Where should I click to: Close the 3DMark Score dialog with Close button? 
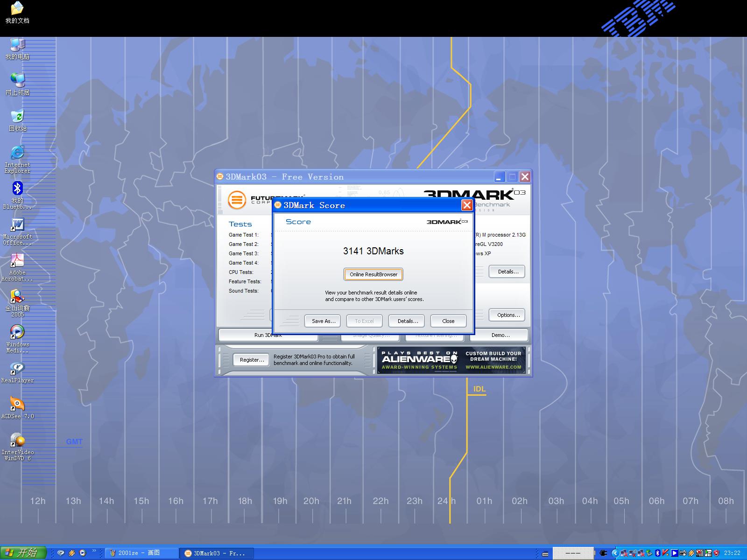(448, 321)
